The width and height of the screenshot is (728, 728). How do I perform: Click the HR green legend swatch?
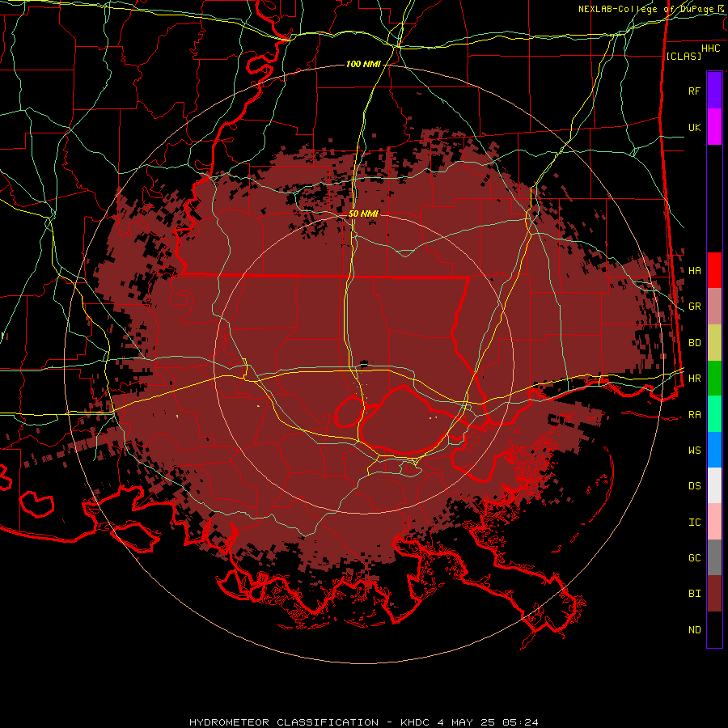coord(714,379)
